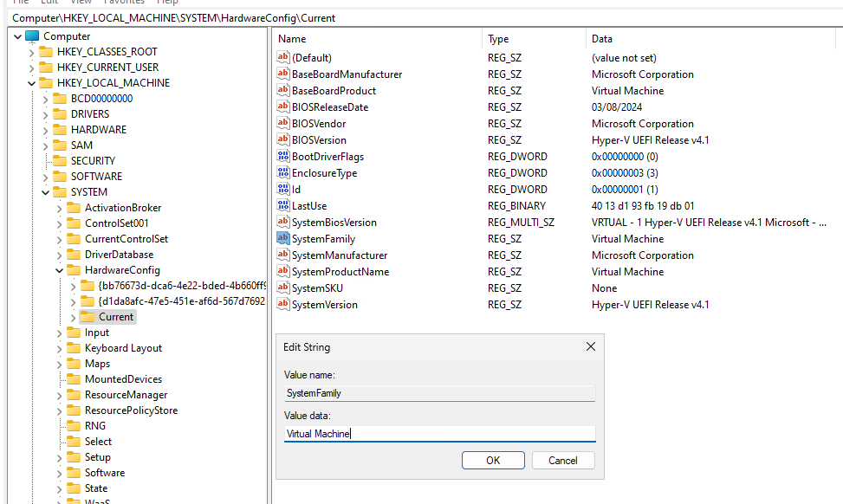Click the (Default) value string icon

coord(282,57)
